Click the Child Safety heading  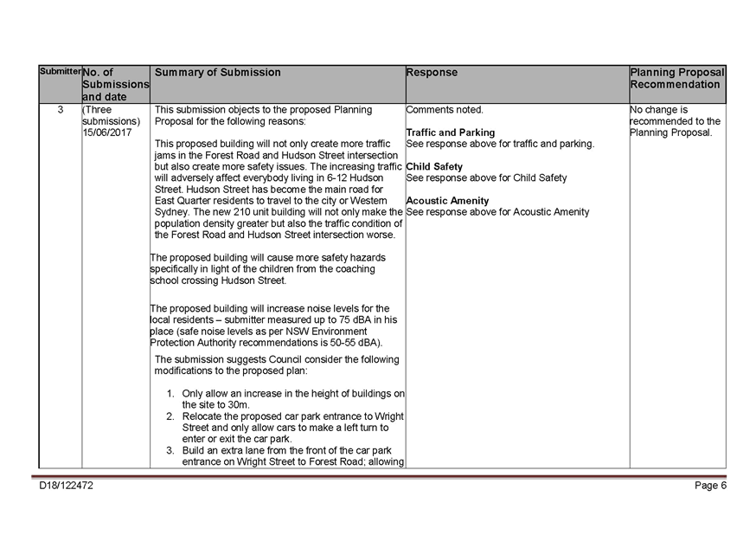(x=434, y=166)
